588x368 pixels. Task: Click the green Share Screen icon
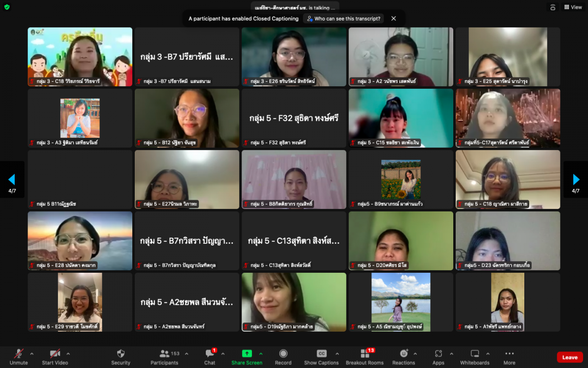(247, 353)
